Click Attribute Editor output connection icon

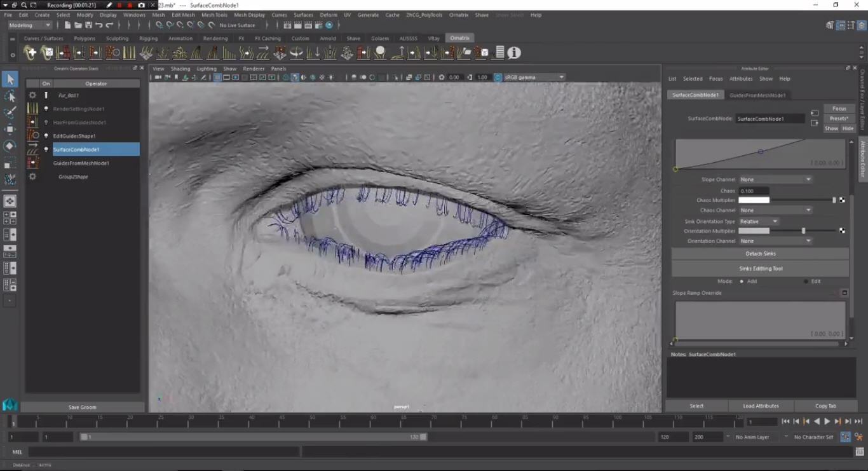(815, 123)
